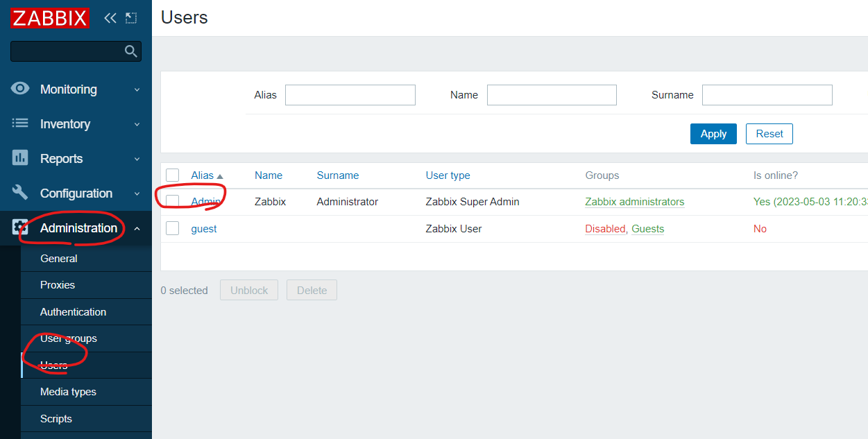The height and width of the screenshot is (439, 868).
Task: Click the Reports bar chart icon
Action: pos(21,158)
